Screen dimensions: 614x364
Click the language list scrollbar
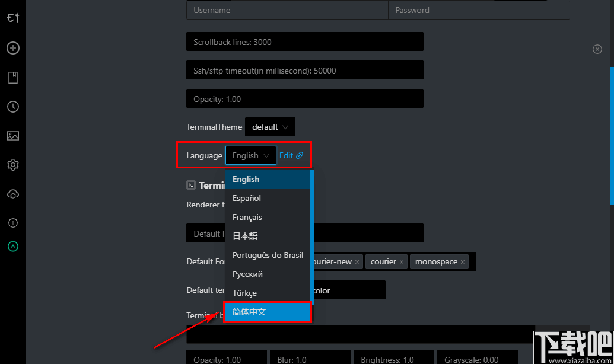(312, 237)
